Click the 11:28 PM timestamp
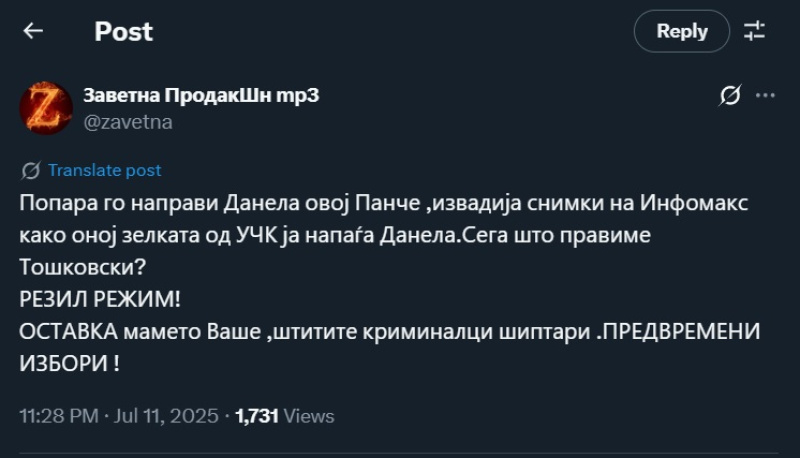The height and width of the screenshot is (458, 800). tap(59, 416)
